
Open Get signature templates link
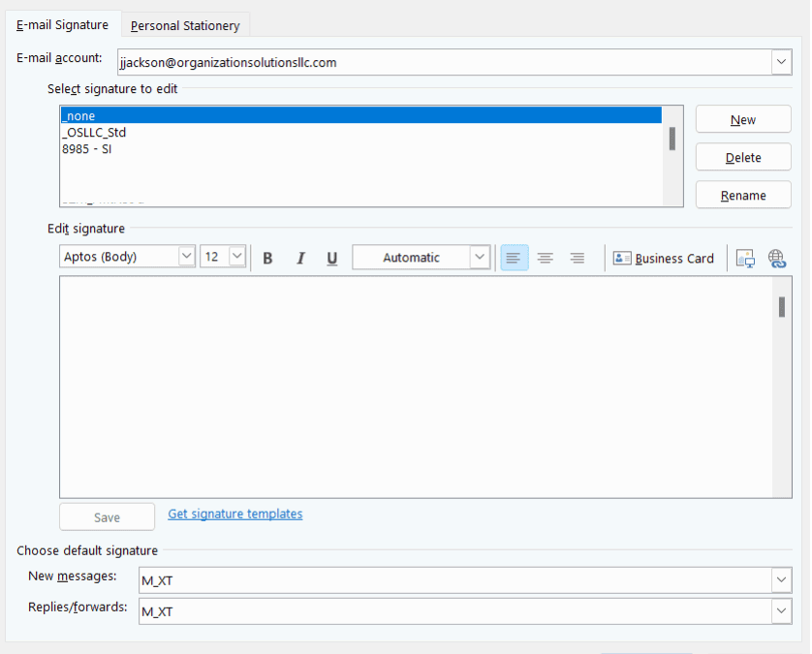(x=235, y=514)
